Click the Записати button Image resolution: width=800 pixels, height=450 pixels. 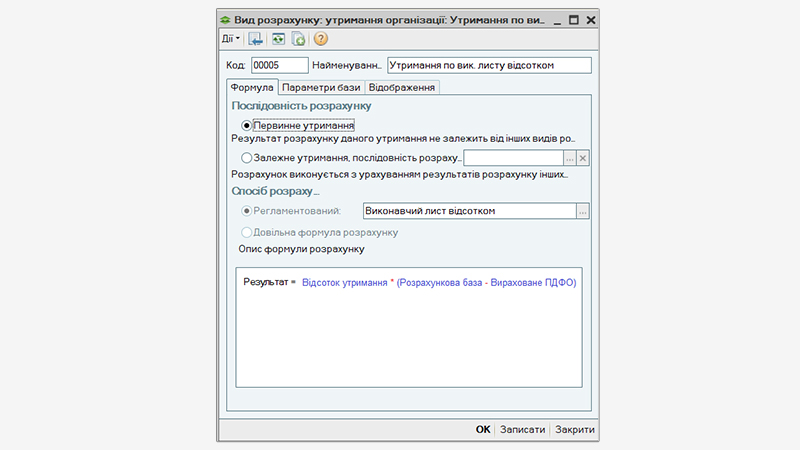click(x=523, y=429)
